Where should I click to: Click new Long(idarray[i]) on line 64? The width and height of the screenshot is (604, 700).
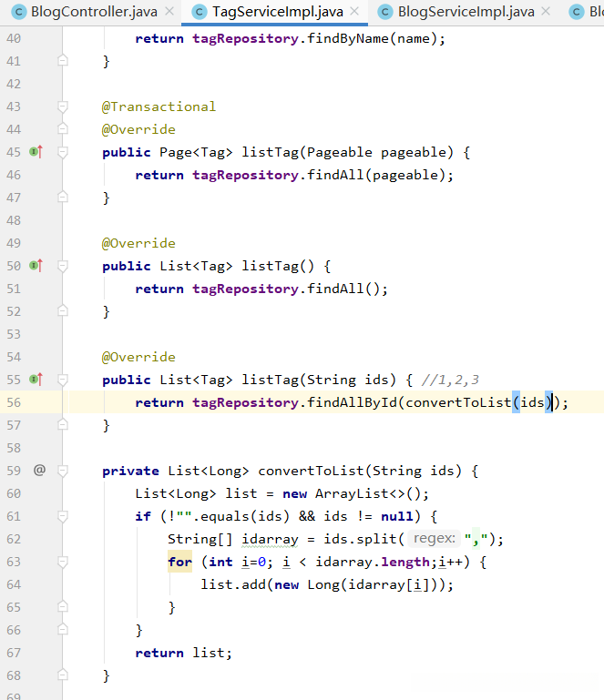pyautogui.click(x=360, y=584)
